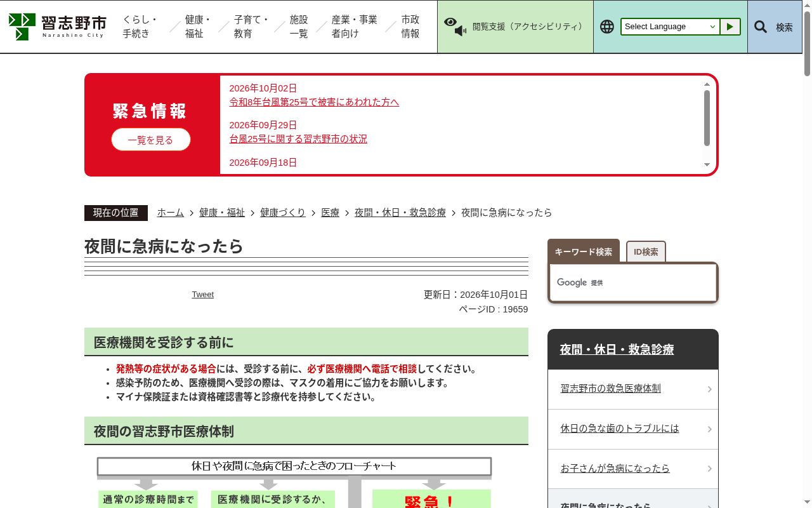Click the globe language icon
Viewport: 812px width, 508px height.
tap(607, 27)
